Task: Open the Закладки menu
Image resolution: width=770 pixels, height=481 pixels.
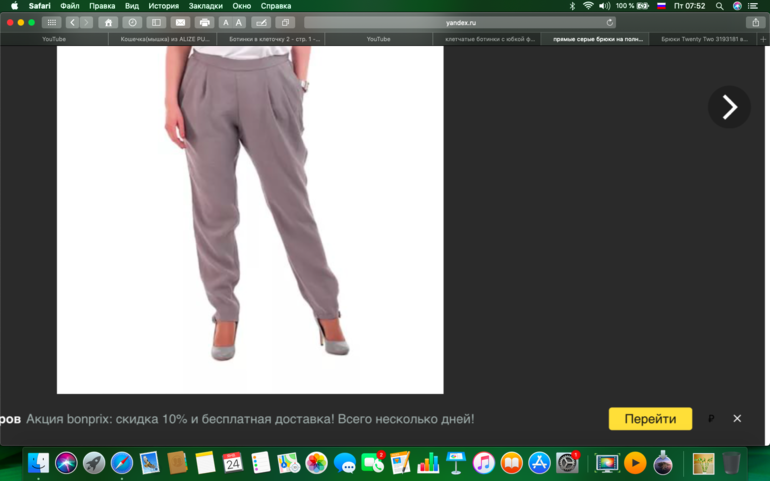Action: [205, 6]
